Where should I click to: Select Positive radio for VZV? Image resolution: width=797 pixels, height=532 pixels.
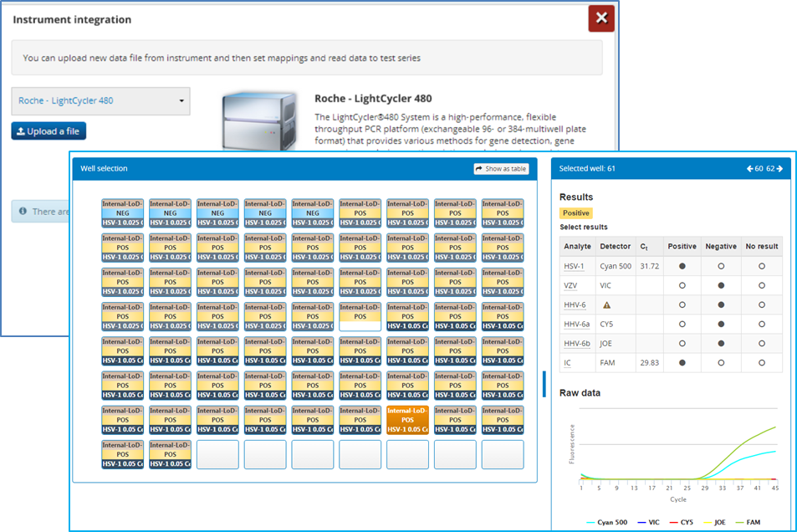click(682, 285)
